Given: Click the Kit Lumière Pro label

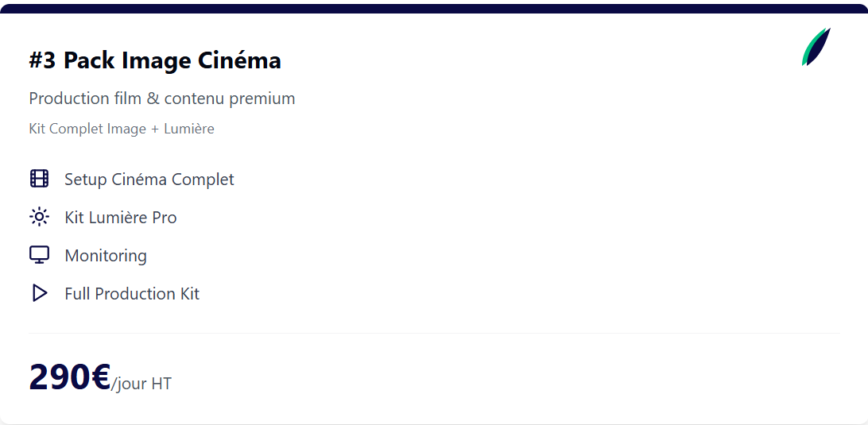Looking at the screenshot, I should (121, 218).
